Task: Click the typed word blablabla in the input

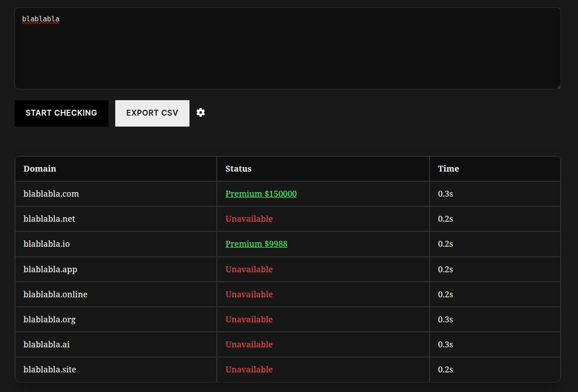Action: click(41, 19)
